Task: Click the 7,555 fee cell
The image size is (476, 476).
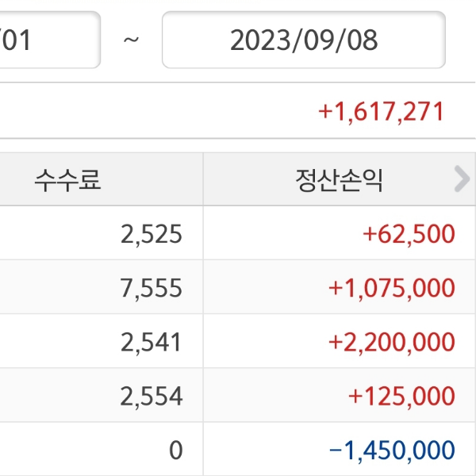Action: pyautogui.click(x=152, y=288)
